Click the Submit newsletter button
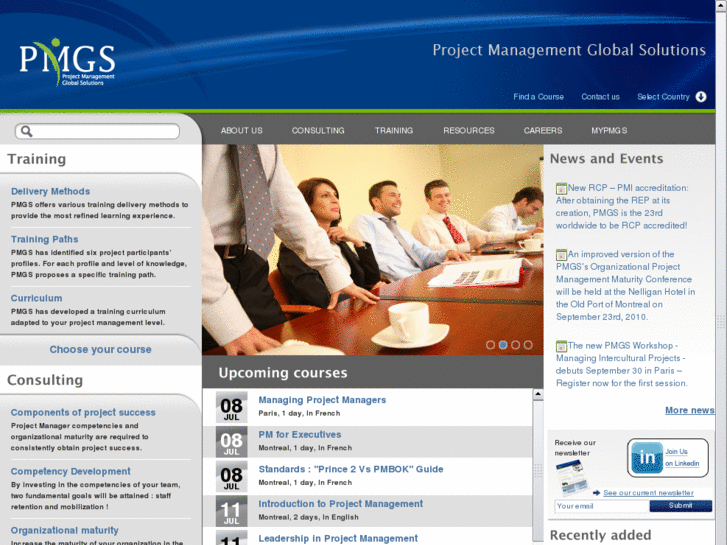The image size is (727, 545). [681, 506]
